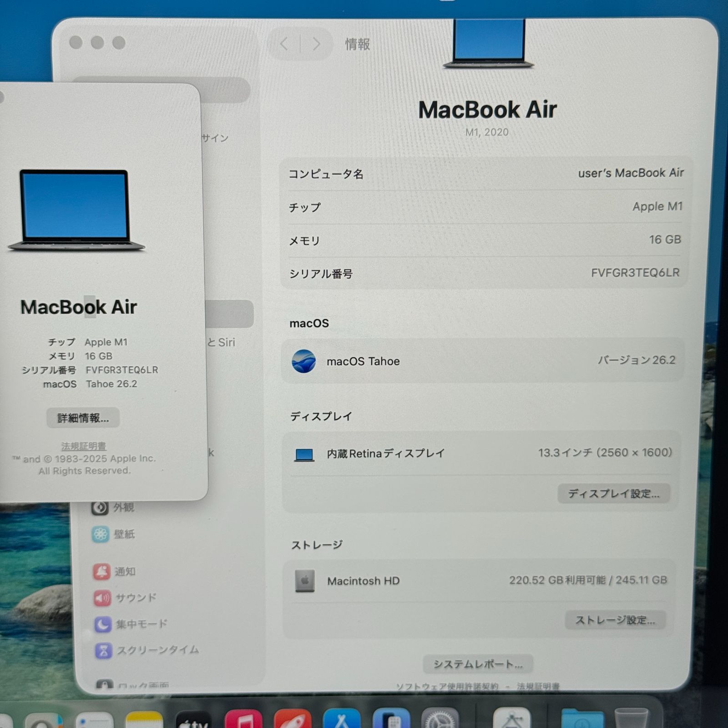Go back using the toolbar back arrow

pyautogui.click(x=284, y=44)
